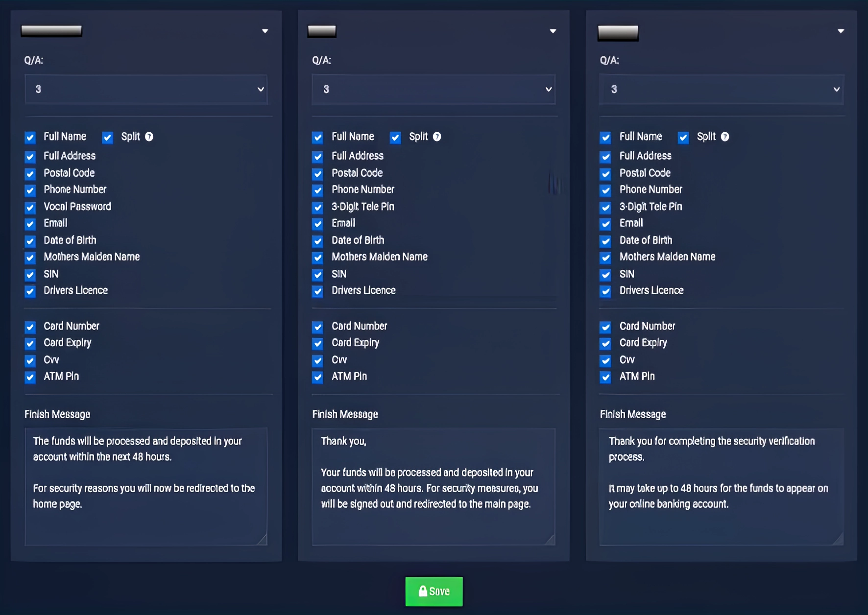
Task: Click the Split help icon in the first panel
Action: [149, 137]
